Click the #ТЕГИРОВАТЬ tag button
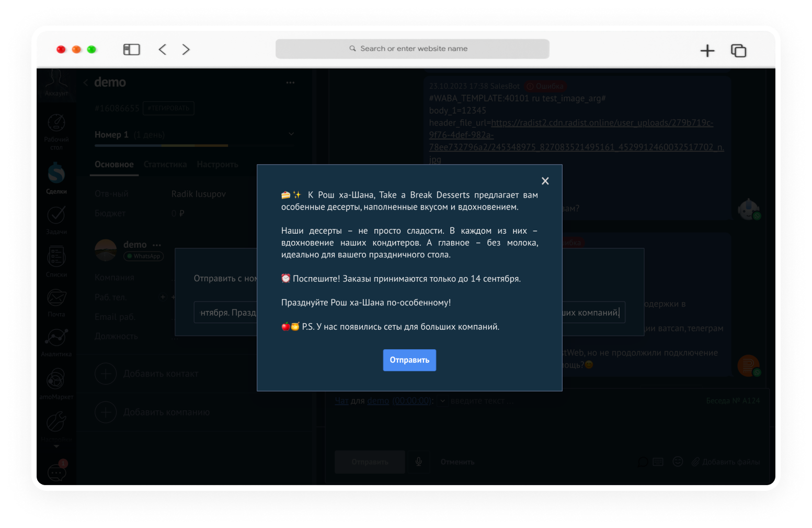This screenshot has width=812, height=528. tap(168, 108)
